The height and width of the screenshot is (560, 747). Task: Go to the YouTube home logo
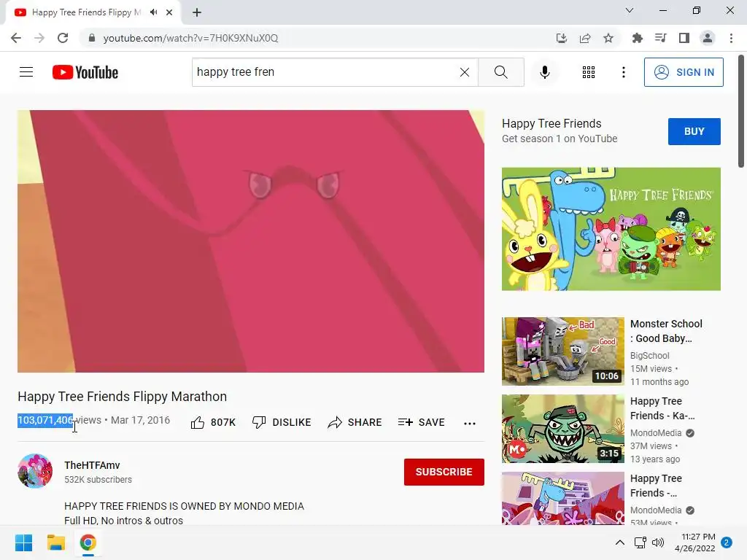coord(85,72)
